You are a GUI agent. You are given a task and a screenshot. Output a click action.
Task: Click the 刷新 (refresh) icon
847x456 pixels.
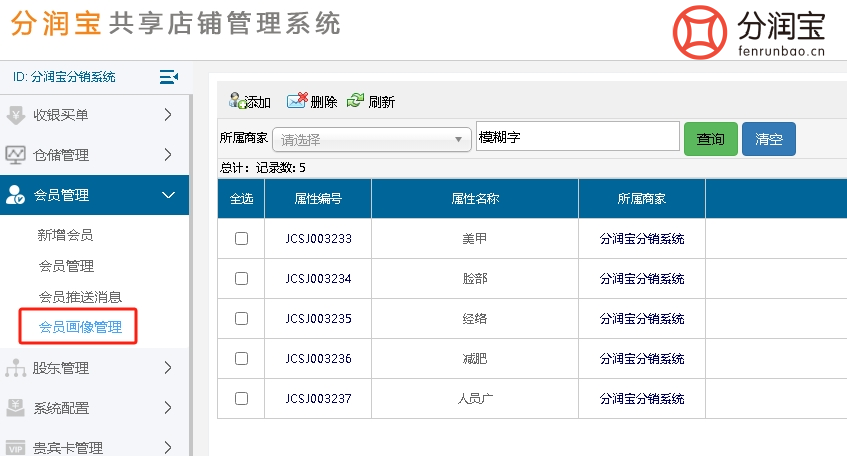click(x=355, y=101)
